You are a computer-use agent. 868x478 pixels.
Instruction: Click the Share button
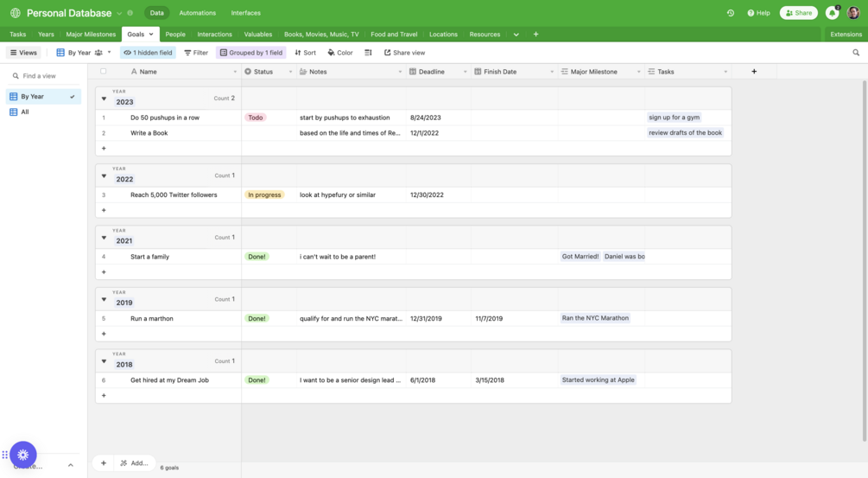(798, 13)
